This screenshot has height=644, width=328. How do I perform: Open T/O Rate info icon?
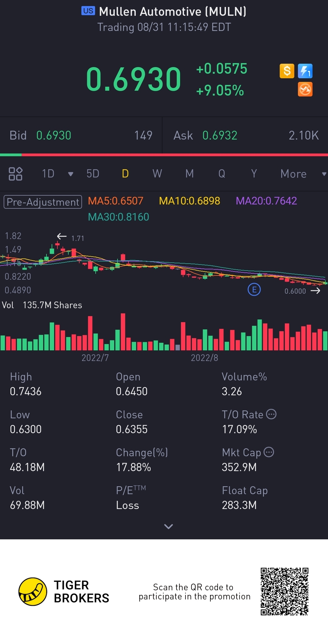tap(271, 414)
